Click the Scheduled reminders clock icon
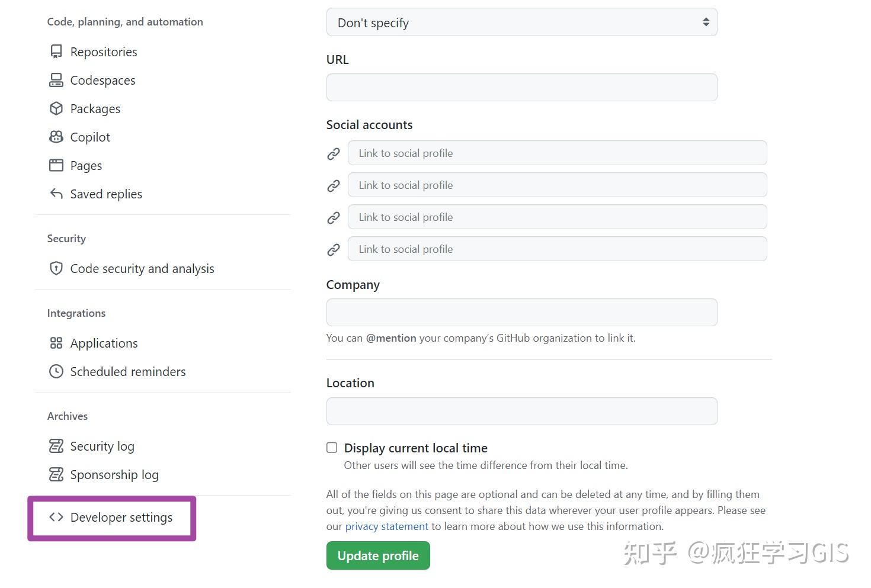The image size is (871, 588). tap(56, 371)
